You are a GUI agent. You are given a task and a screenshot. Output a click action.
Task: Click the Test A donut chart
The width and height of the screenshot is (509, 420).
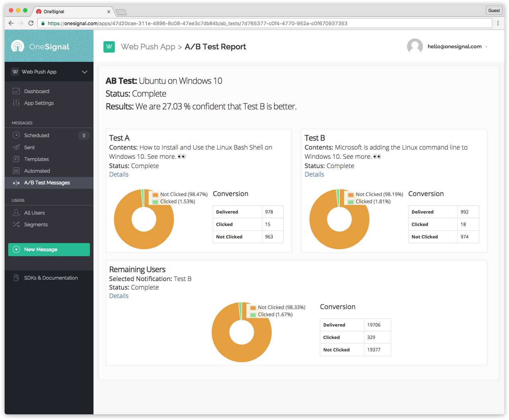144,219
